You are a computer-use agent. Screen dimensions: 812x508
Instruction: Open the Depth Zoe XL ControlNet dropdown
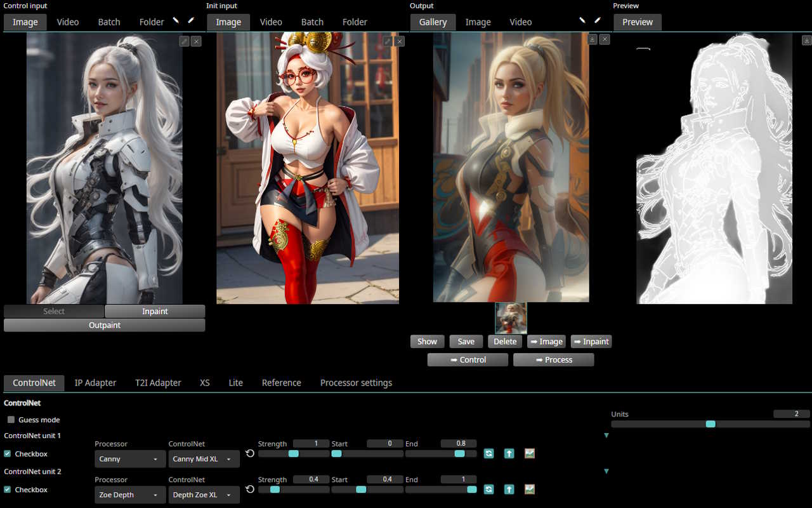(204, 495)
